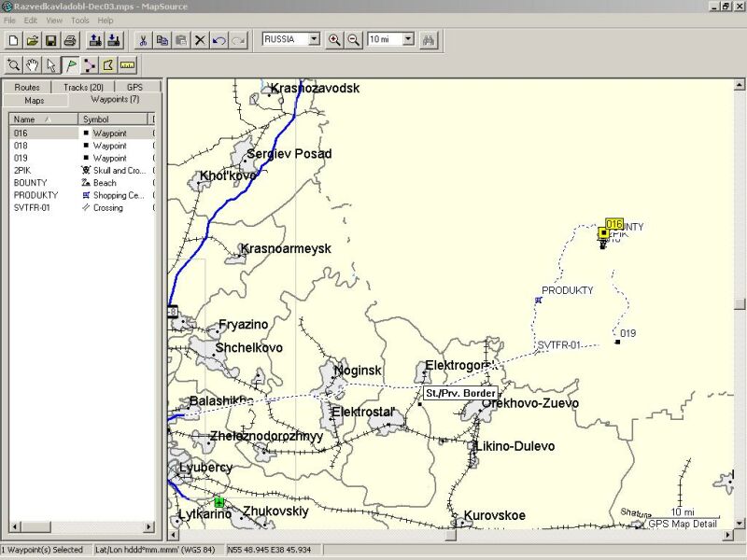This screenshot has width=747, height=560.
Task: Sort waypoints by the Name column header
Action: pos(43,119)
